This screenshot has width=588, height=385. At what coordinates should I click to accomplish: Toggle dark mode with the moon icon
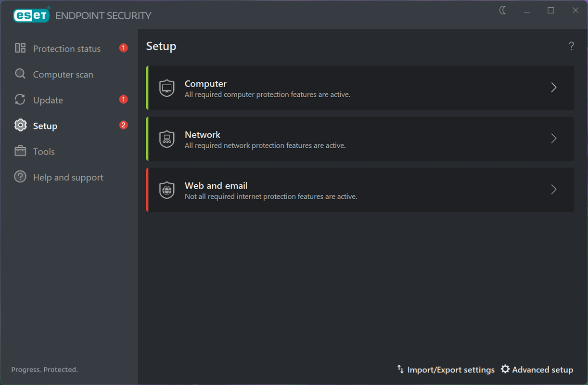[x=503, y=11]
